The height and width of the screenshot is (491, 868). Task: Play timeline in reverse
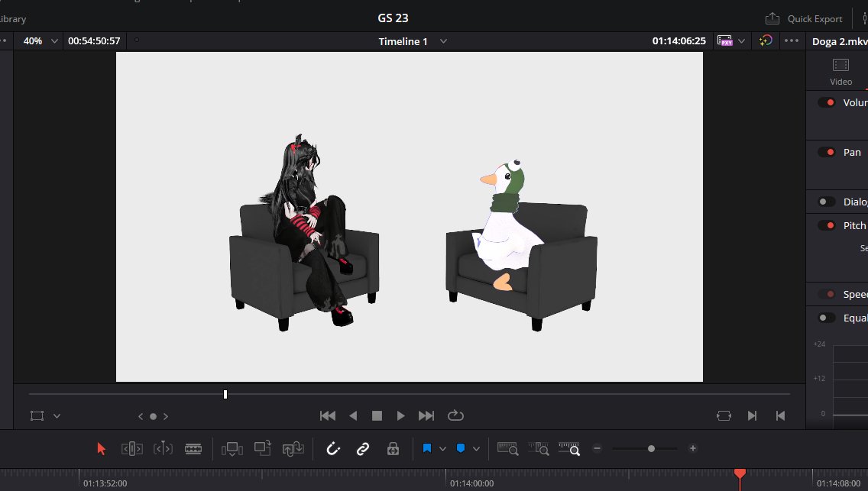tap(353, 416)
